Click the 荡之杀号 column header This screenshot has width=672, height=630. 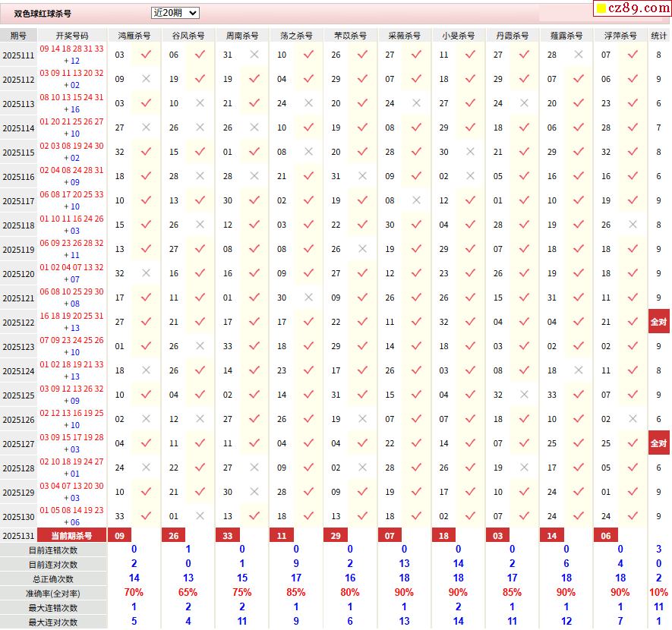point(296,36)
